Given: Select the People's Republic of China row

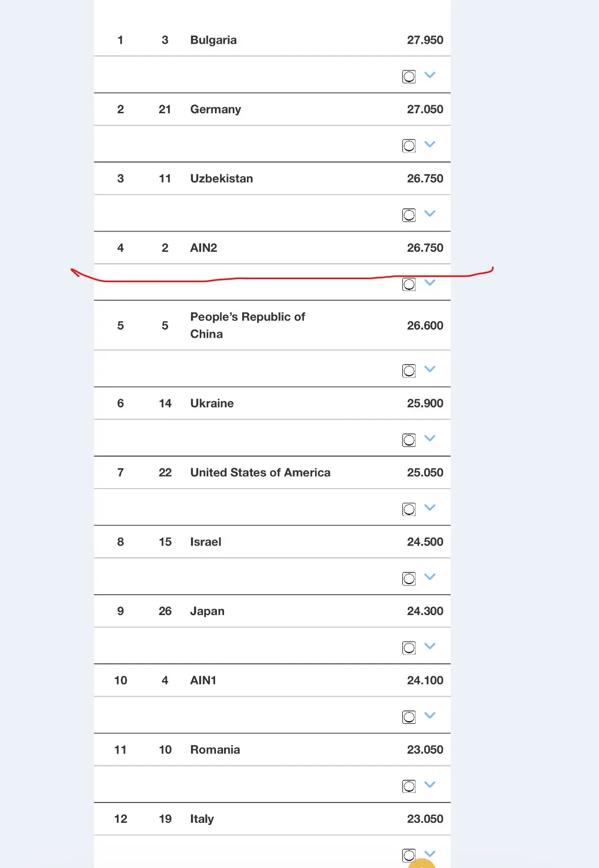Looking at the screenshot, I should point(272,326).
